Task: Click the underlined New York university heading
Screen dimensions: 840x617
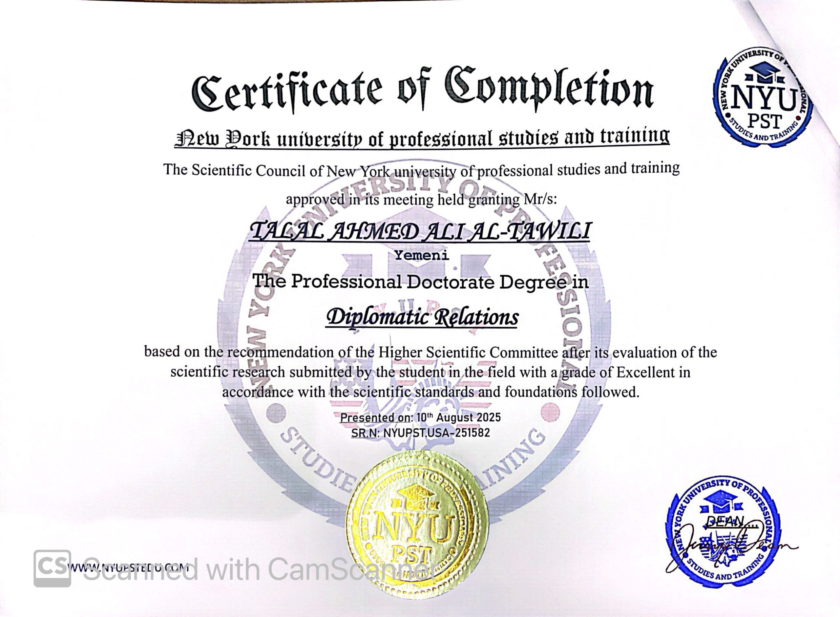Action: 422,138
